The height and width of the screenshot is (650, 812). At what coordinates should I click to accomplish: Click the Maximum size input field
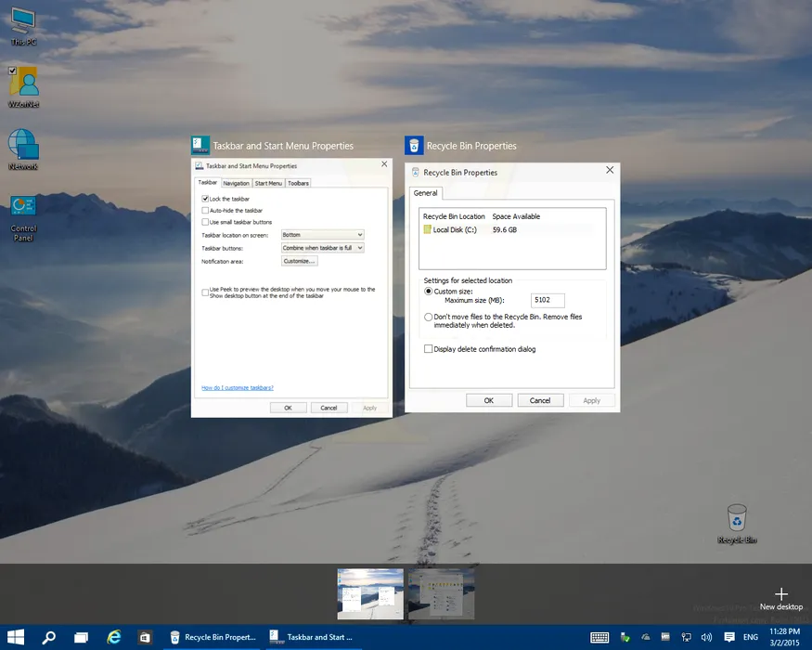548,300
